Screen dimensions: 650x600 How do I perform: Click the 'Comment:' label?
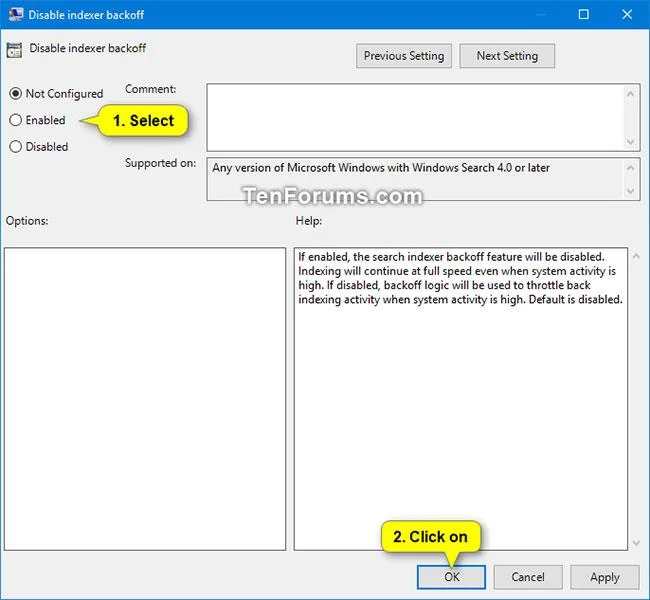point(150,89)
